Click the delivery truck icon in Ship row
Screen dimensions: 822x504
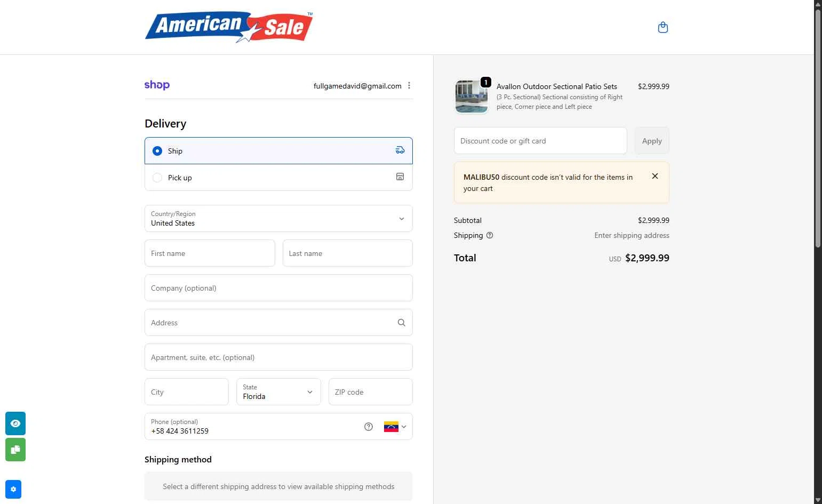(x=400, y=150)
